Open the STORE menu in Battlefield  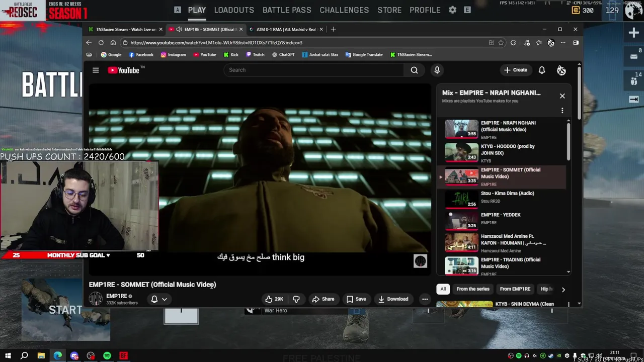pos(389,10)
